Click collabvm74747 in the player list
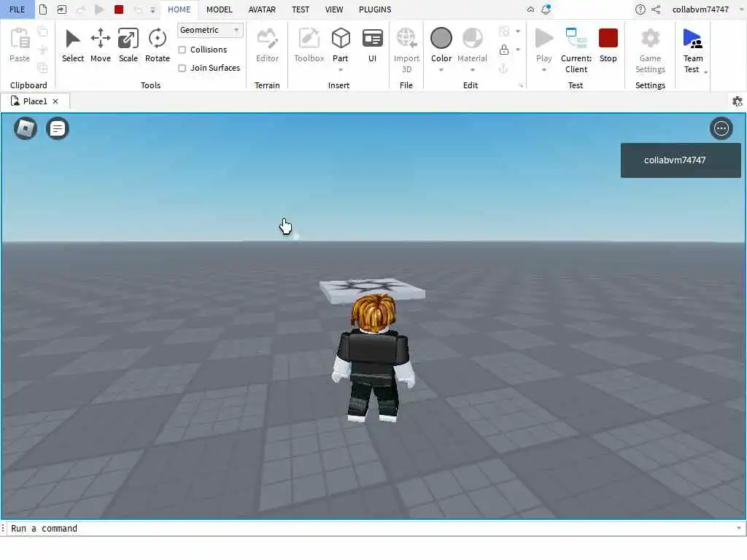Screen dimensions: 747x560 681,160
